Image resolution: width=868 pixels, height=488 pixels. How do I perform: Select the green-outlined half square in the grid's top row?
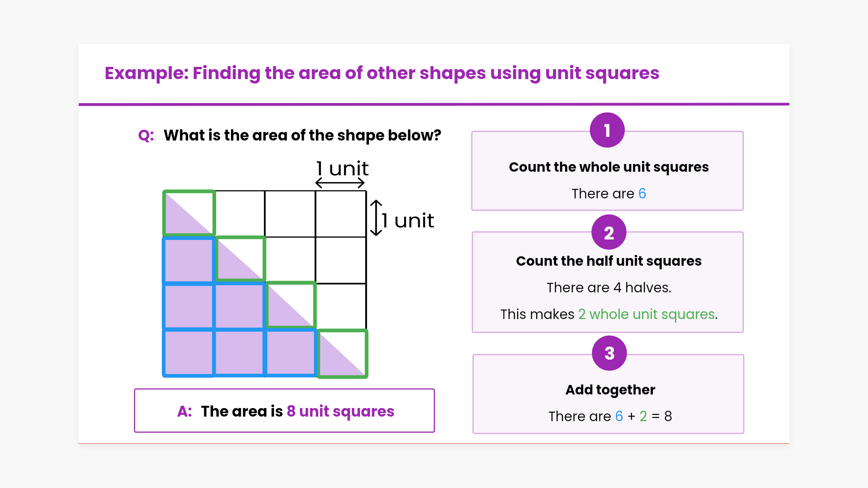click(189, 213)
